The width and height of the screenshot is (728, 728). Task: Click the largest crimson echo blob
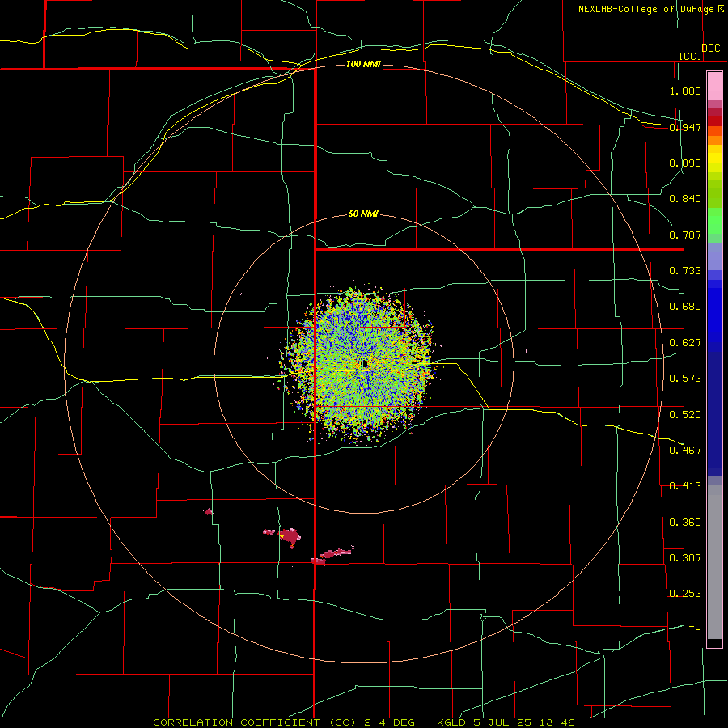click(290, 537)
